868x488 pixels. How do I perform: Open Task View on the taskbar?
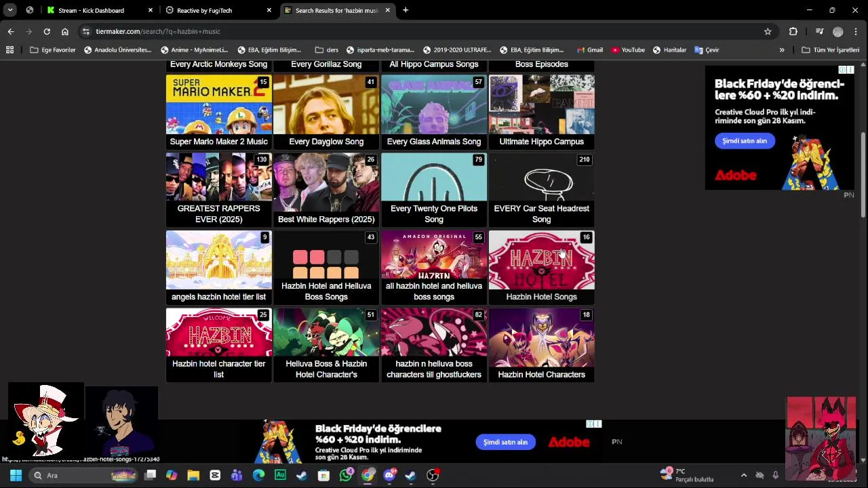coord(151,475)
